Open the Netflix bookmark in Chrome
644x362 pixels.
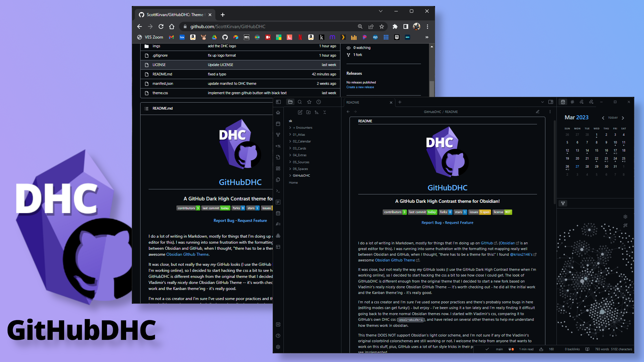click(x=300, y=37)
